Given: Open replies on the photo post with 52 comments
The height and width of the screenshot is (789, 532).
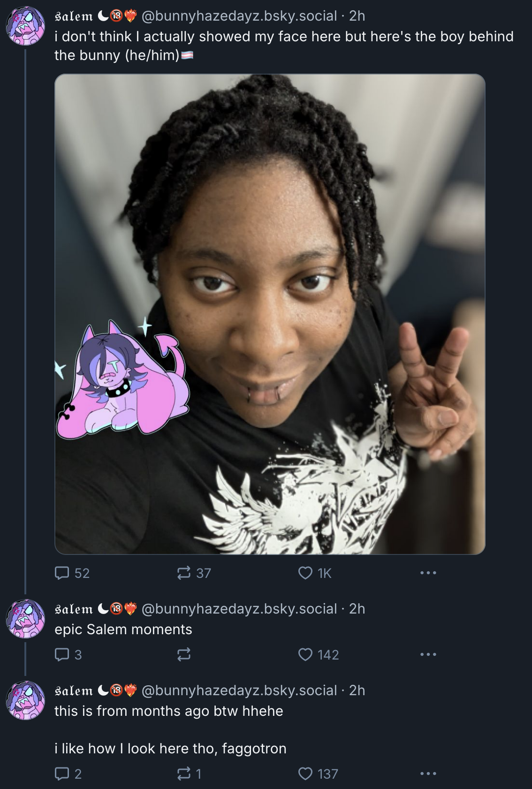Looking at the screenshot, I should 72,573.
